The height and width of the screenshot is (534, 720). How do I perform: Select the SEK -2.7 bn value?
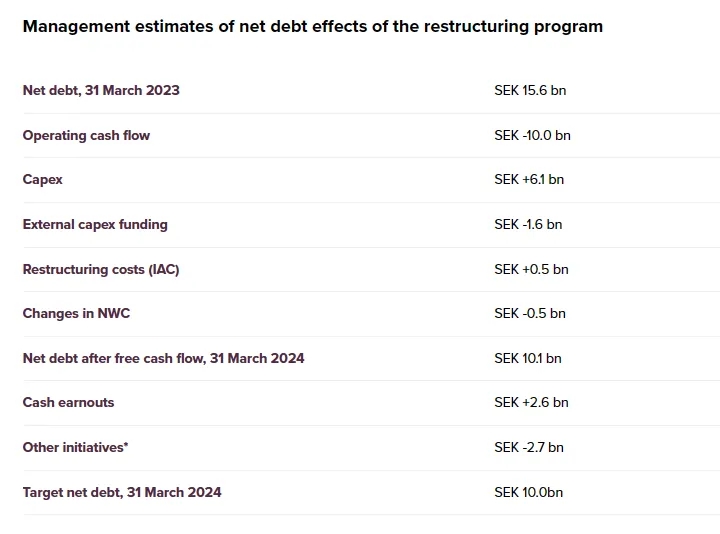click(529, 448)
